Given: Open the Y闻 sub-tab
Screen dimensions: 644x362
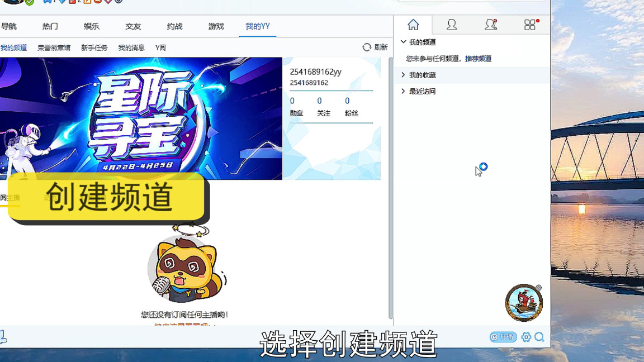Looking at the screenshot, I should click(160, 47).
